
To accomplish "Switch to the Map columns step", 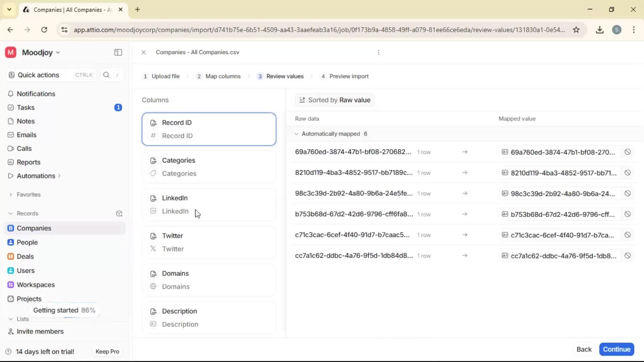I will point(223,76).
